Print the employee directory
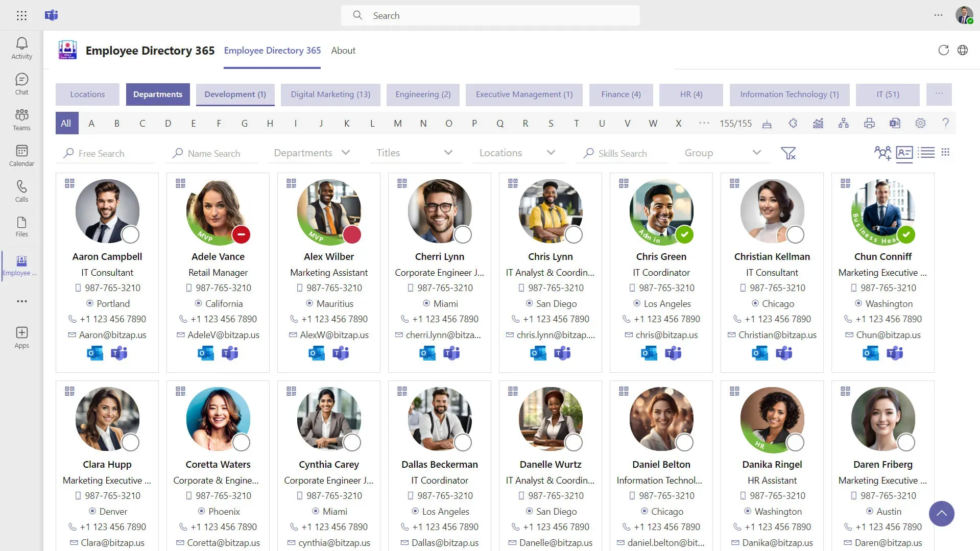980x551 pixels. point(869,123)
